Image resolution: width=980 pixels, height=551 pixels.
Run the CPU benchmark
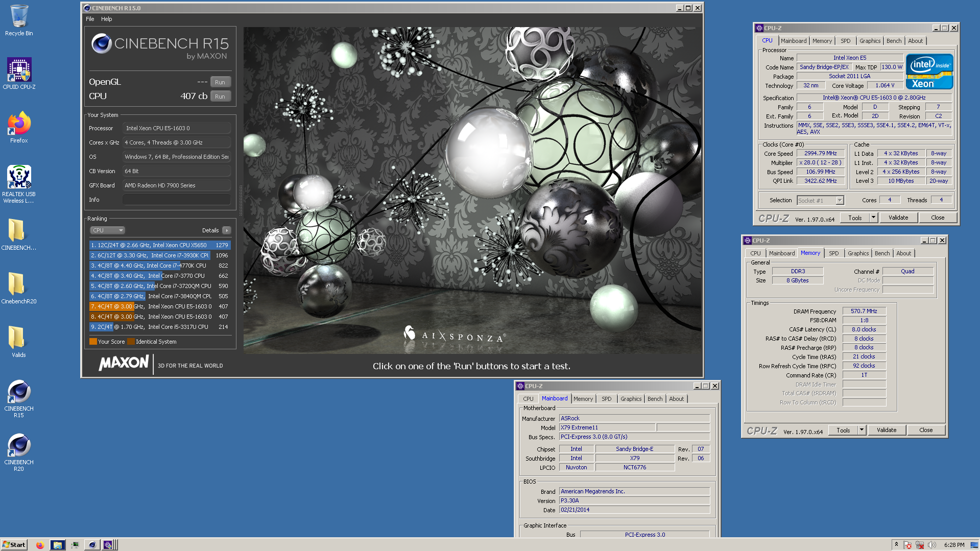pyautogui.click(x=220, y=97)
